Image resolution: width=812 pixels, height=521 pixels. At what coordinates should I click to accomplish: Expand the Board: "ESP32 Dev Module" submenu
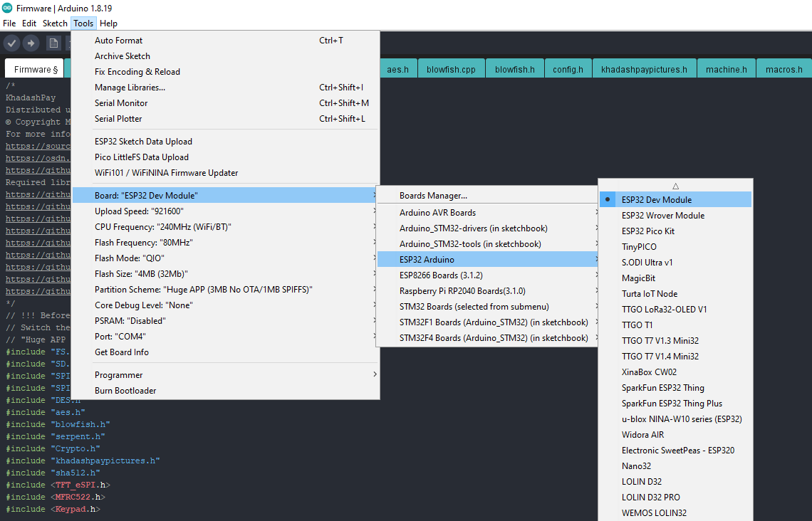point(226,196)
